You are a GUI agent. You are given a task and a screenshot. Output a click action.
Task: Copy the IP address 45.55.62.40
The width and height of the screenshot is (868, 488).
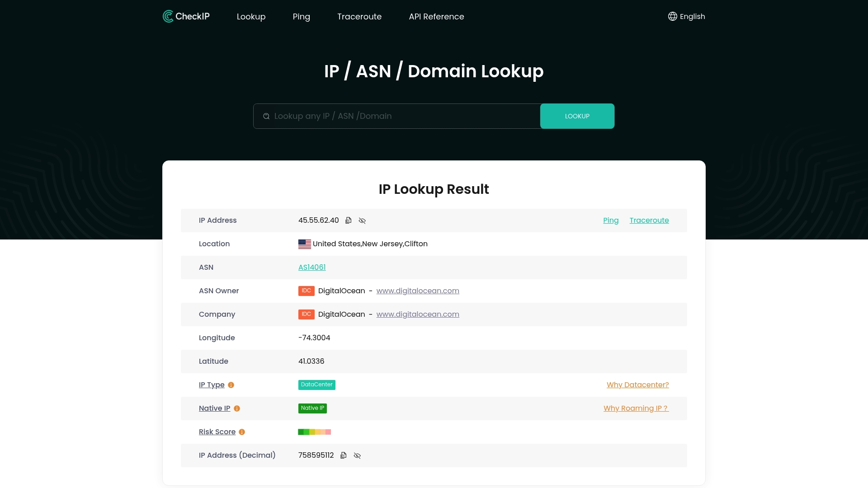pos(348,221)
